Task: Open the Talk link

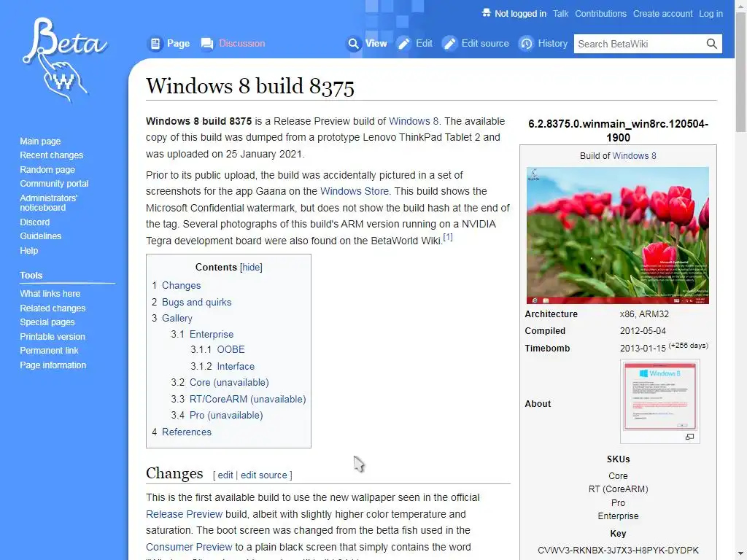Action: pos(560,14)
